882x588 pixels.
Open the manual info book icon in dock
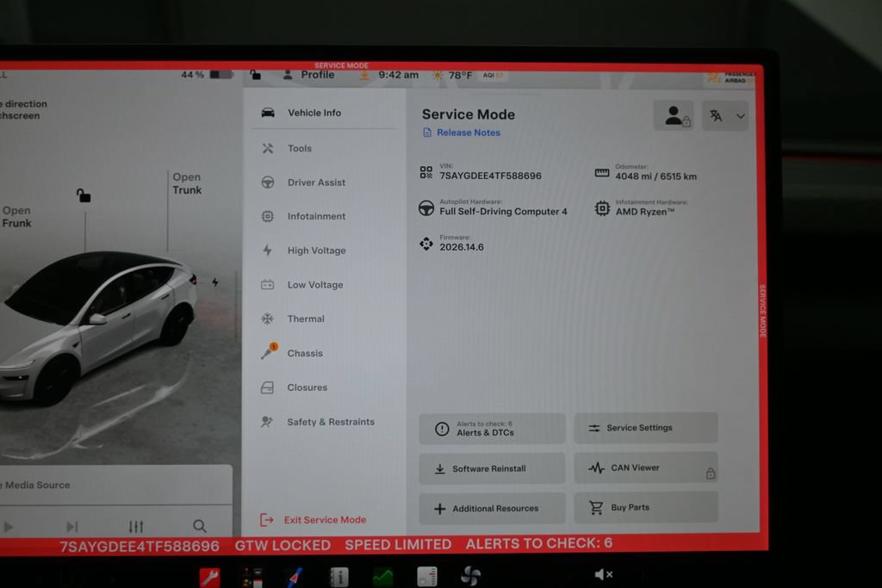coord(339,578)
